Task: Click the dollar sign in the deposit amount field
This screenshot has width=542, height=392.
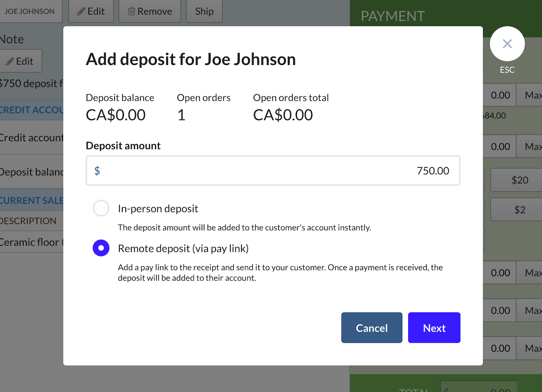Action: coord(97,170)
